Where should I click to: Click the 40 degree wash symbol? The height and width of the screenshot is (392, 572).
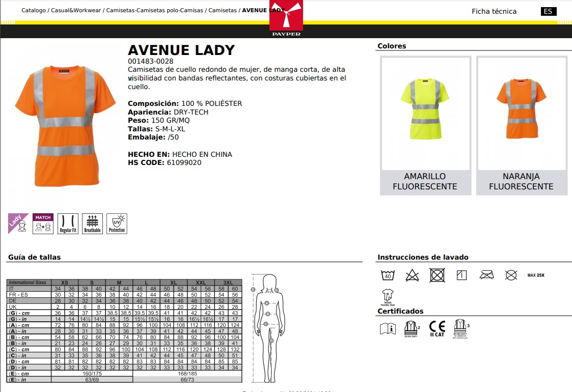[388, 275]
